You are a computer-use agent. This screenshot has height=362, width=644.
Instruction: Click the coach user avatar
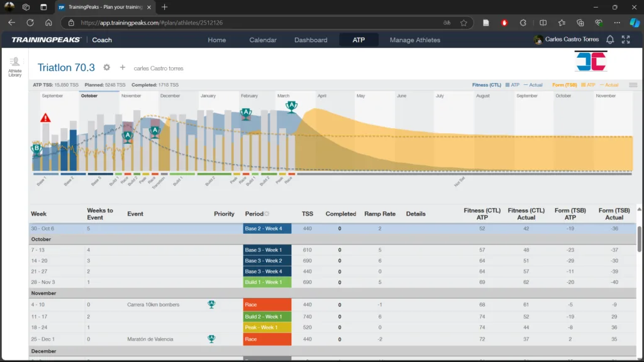[x=538, y=40]
